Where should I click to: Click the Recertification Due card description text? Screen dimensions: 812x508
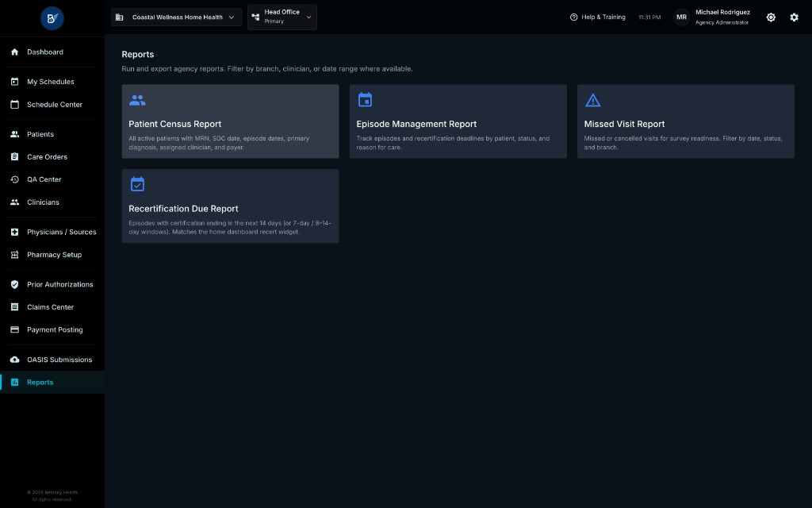pos(230,227)
